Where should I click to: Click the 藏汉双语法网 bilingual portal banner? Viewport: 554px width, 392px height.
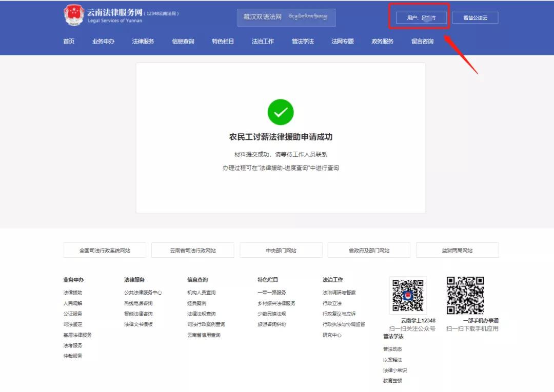[x=286, y=17]
